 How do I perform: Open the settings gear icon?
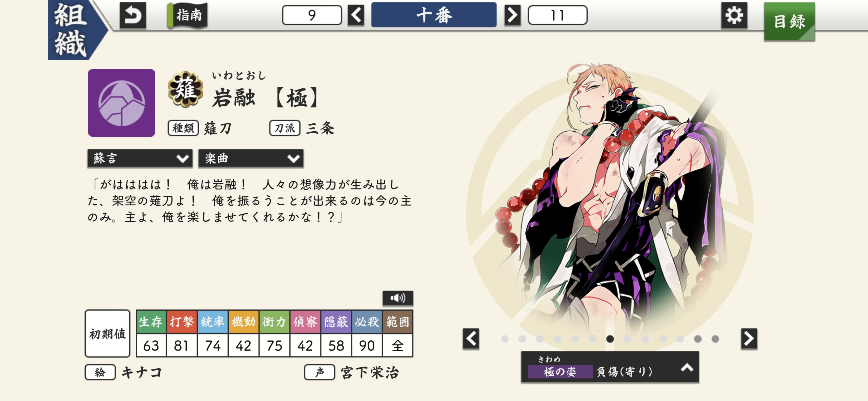pos(734,15)
